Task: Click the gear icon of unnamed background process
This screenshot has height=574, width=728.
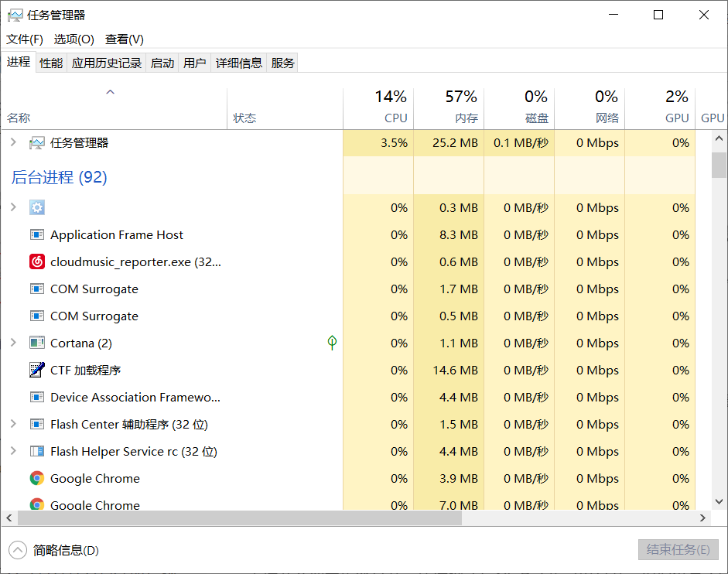Action: (x=36, y=207)
